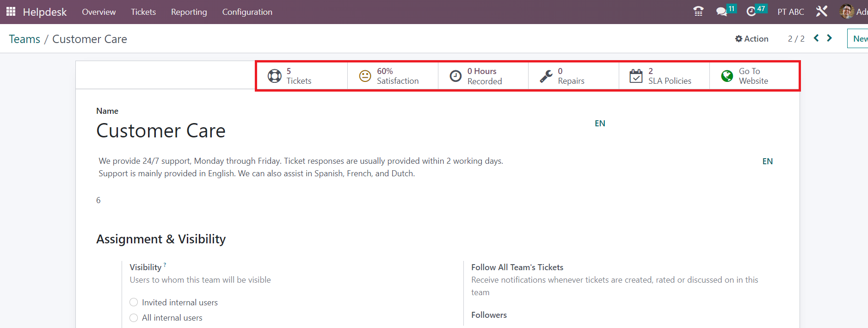Open the messages chat bubble icon
Screen dimensions: 868x328
721,12
